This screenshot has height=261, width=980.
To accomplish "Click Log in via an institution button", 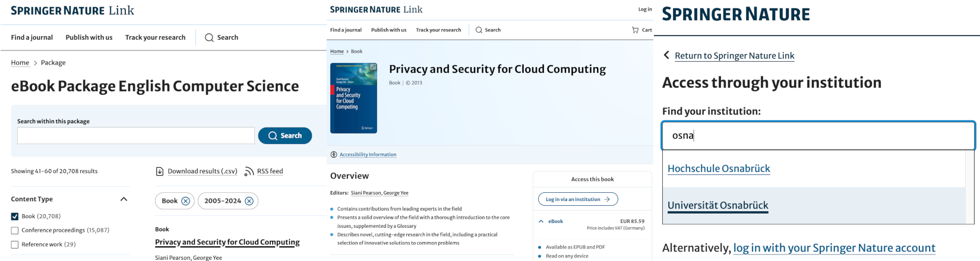I will pos(577,199).
